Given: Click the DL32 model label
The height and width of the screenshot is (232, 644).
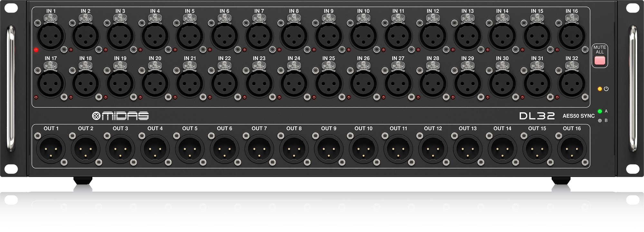Looking at the screenshot, I should click(x=537, y=116).
